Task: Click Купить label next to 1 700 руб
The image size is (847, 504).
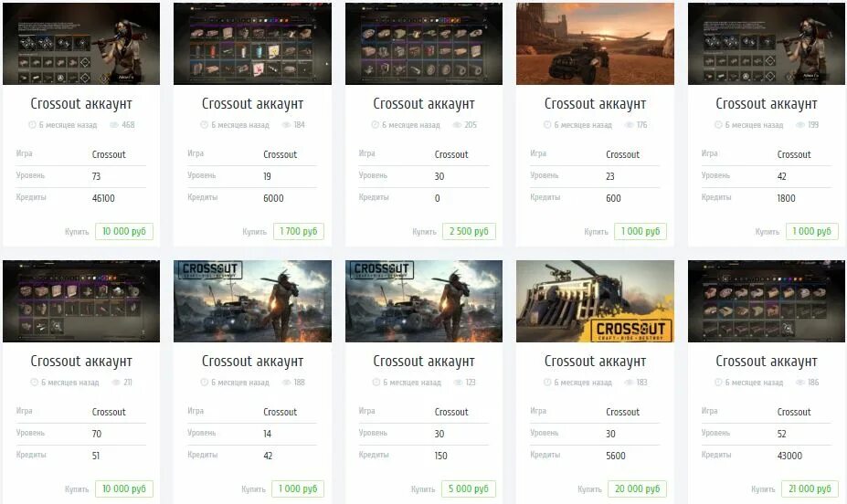Action: [x=254, y=232]
